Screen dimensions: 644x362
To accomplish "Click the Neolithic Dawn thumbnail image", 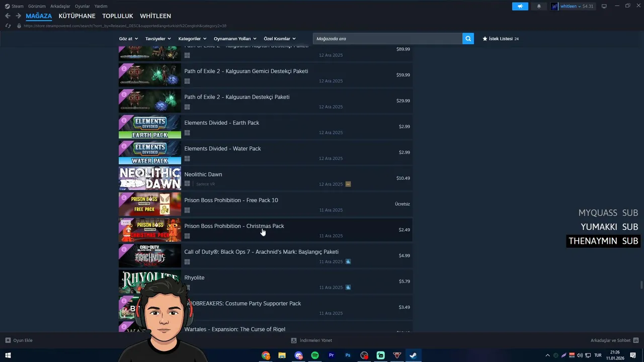I will click(x=150, y=178).
